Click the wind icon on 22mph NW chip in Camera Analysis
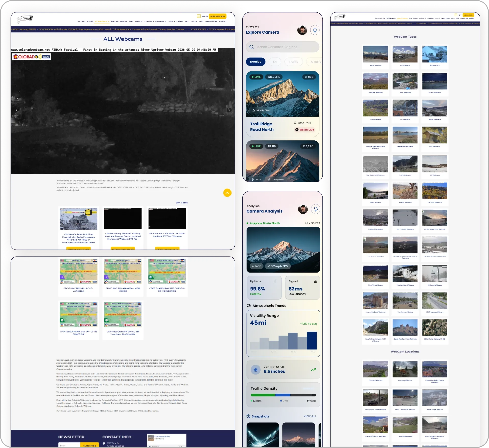489x448 pixels. coord(269,266)
